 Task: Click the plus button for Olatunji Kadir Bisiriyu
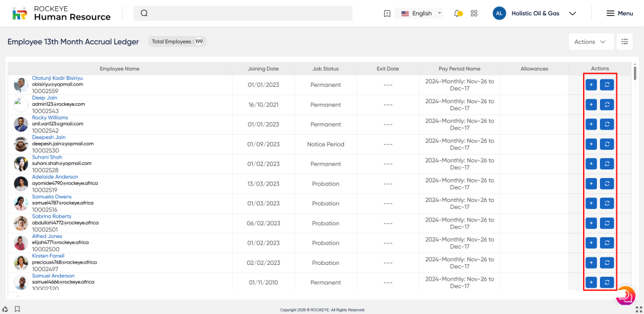591,85
